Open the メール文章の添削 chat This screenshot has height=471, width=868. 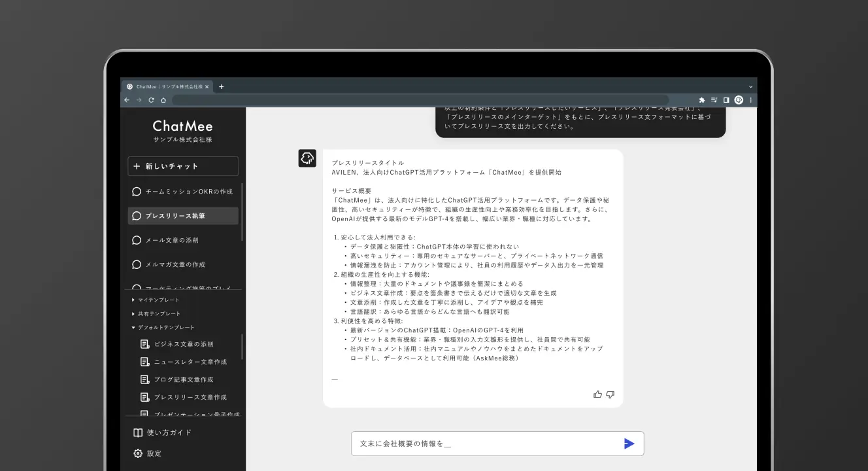coord(183,240)
